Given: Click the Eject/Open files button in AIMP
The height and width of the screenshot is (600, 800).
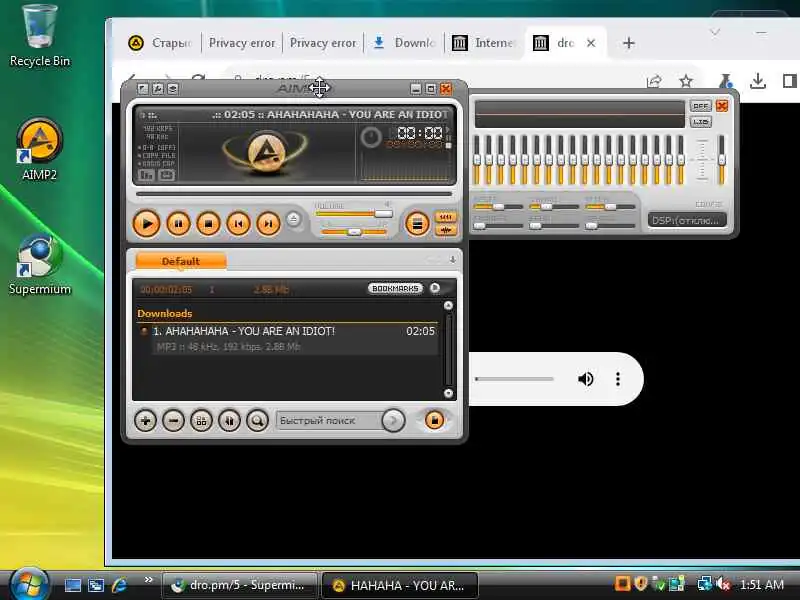Looking at the screenshot, I should (x=293, y=219).
